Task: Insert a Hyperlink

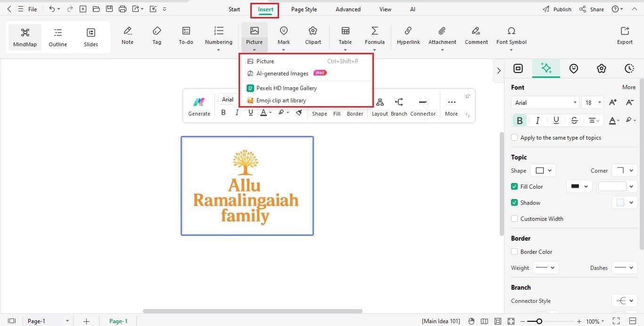Action: [408, 36]
